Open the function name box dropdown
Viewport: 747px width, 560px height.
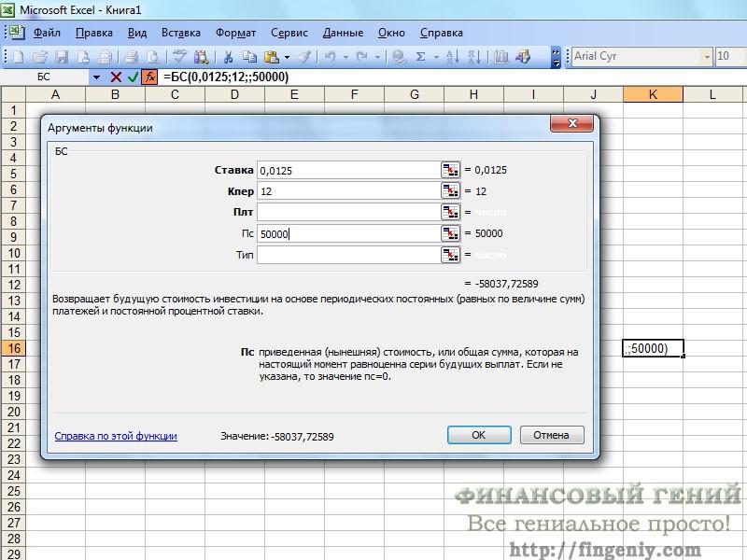pyautogui.click(x=97, y=77)
